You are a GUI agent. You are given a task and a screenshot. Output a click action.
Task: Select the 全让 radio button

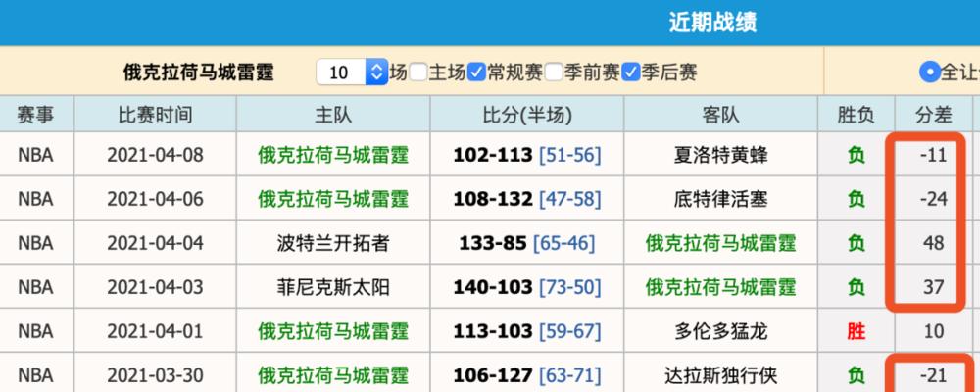[929, 73]
